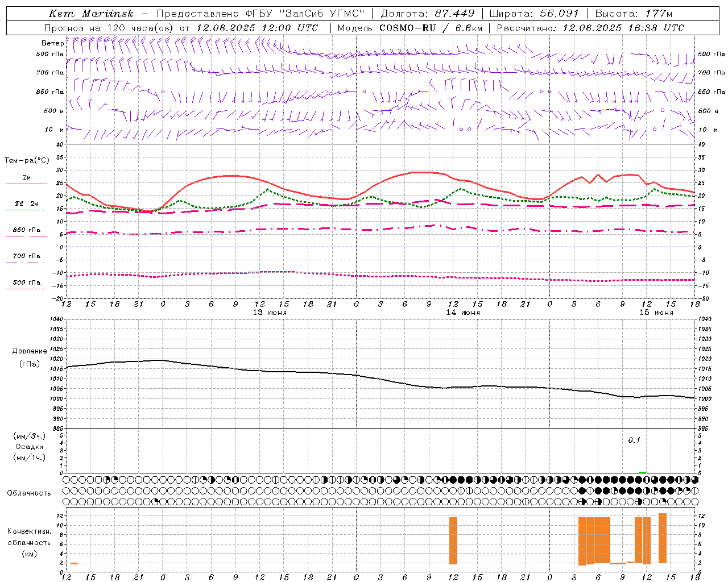Click the (км) unit label of convective cloudiness
Image resolution: width=728 pixels, height=582 pixels.
point(30,554)
